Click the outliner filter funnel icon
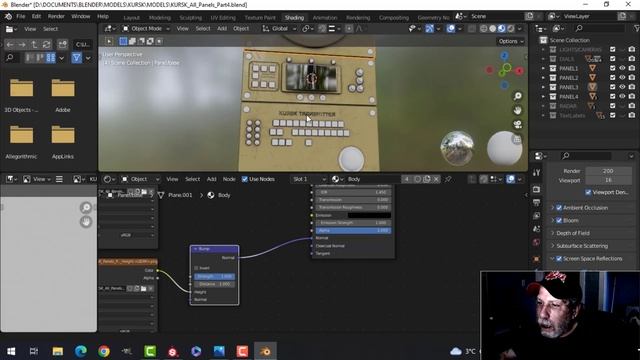The height and width of the screenshot is (360, 640). pyautogui.click(x=636, y=29)
